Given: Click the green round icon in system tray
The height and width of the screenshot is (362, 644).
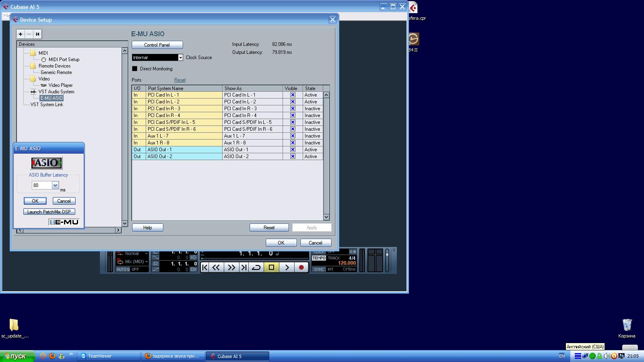Looking at the screenshot, I should [592, 356].
